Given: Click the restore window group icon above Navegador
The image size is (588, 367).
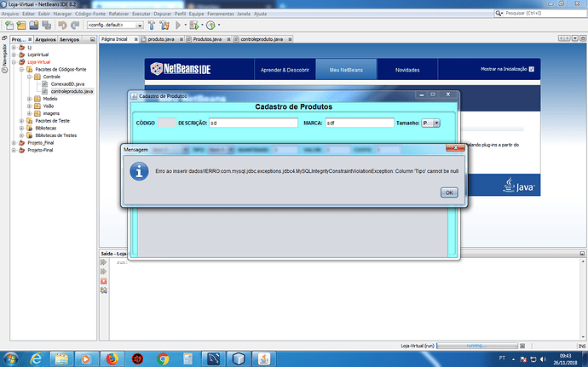Looking at the screenshot, I should (x=4, y=37).
